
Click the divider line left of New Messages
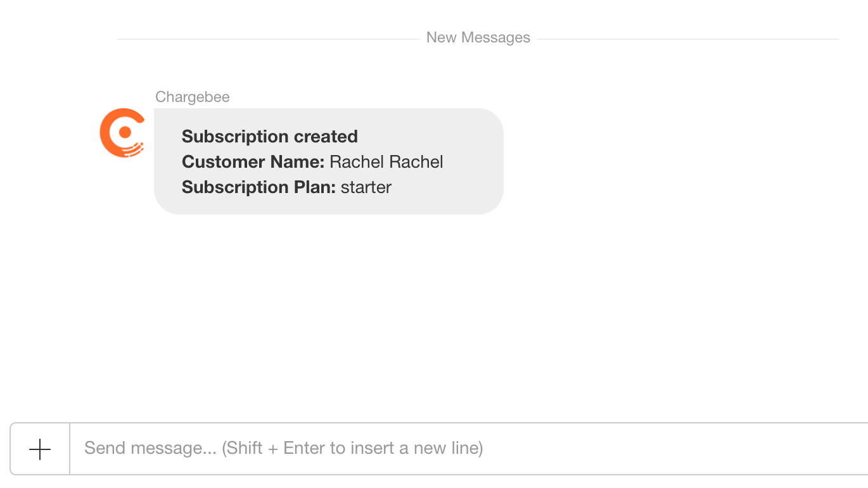pyautogui.click(x=266, y=39)
